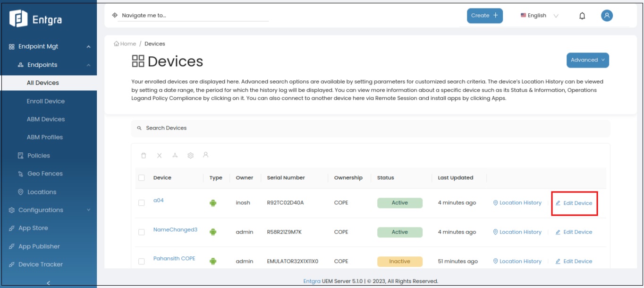Click the X disenroll icon in table toolbar
The width and height of the screenshot is (644, 288).
pyautogui.click(x=159, y=156)
